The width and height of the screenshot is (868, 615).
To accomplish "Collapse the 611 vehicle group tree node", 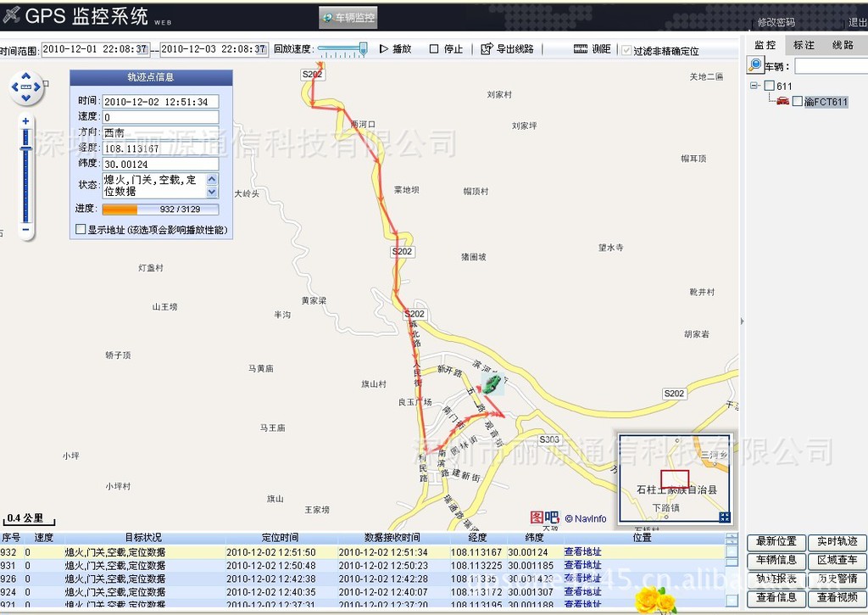I will point(754,86).
